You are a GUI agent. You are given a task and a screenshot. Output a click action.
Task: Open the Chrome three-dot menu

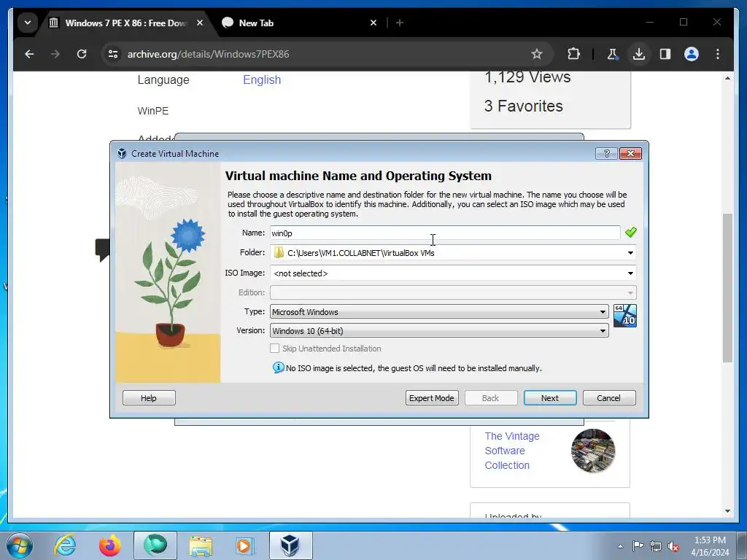coord(718,54)
